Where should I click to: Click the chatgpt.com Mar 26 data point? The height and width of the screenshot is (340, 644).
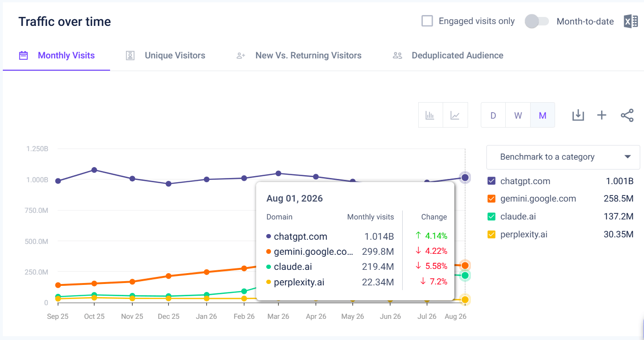(278, 173)
